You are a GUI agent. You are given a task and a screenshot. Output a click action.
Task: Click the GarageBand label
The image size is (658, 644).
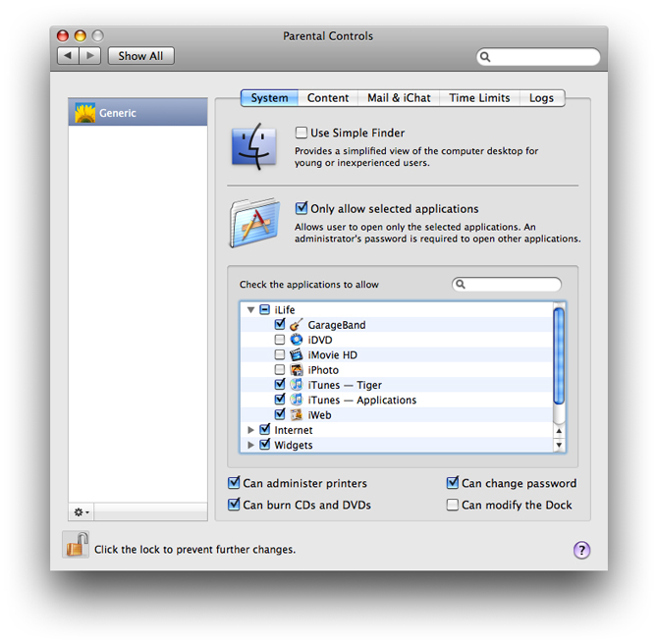[337, 325]
